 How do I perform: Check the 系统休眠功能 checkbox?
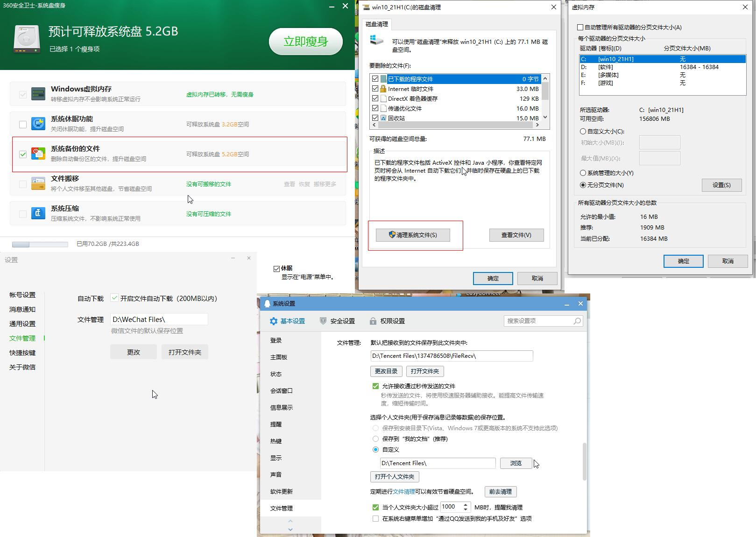[23, 124]
